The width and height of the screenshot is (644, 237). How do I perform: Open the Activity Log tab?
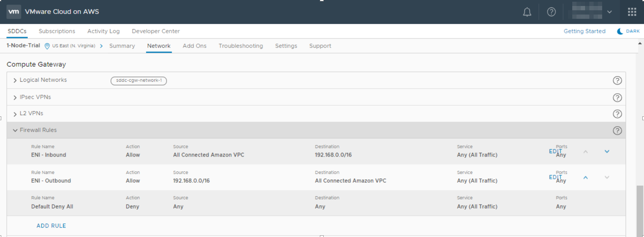(x=103, y=31)
